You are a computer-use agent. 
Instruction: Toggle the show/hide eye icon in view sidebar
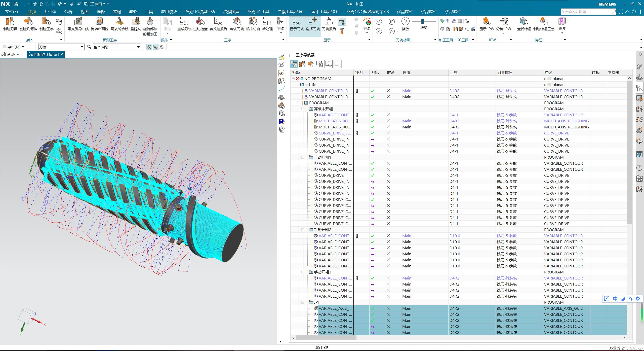281,65
